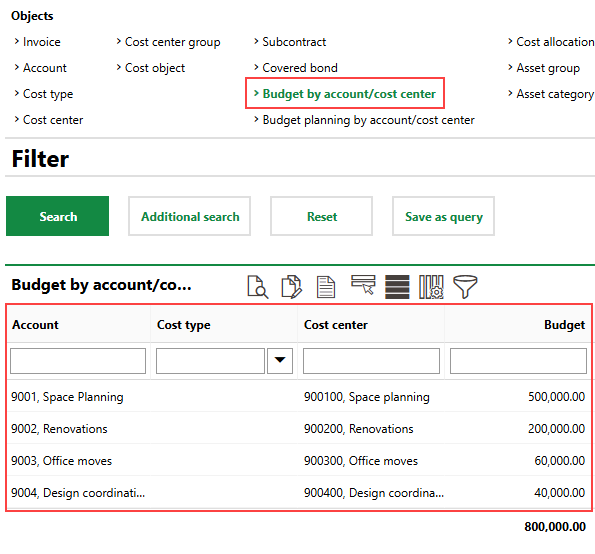The height and width of the screenshot is (554, 595).
Task: Open the Cost type filter dropdown arrow
Action: tap(280, 360)
